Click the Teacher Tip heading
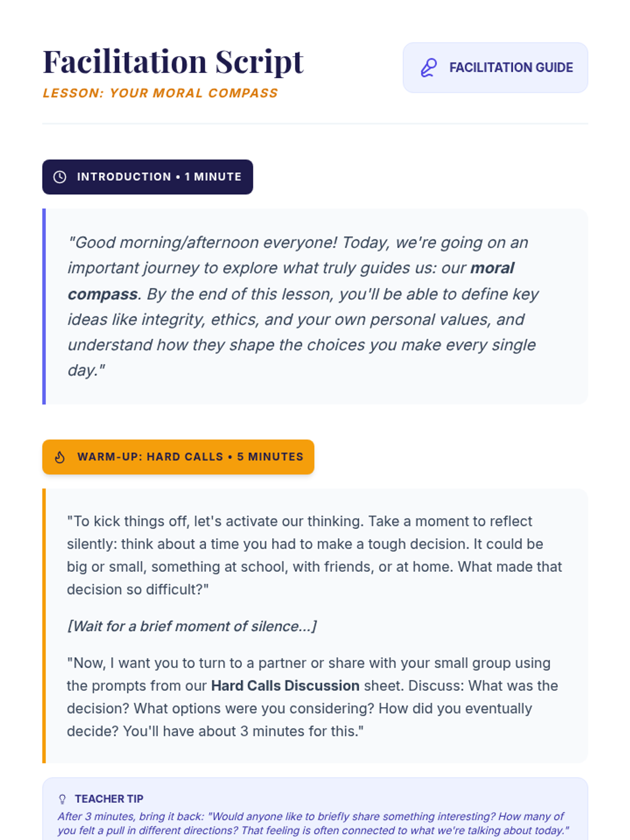Image resolution: width=630 pixels, height=840 pixels. tap(109, 799)
